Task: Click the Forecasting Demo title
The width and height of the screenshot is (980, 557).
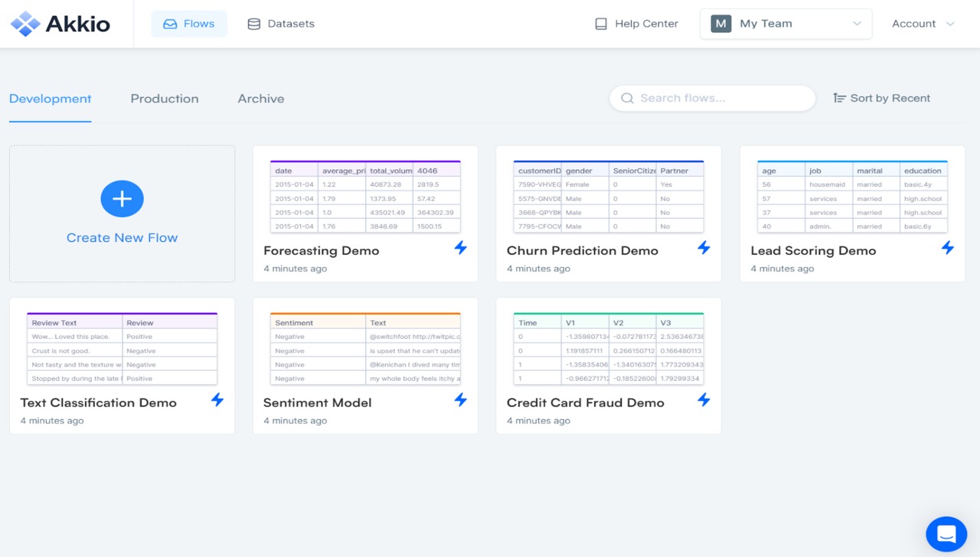Action: pyautogui.click(x=322, y=251)
